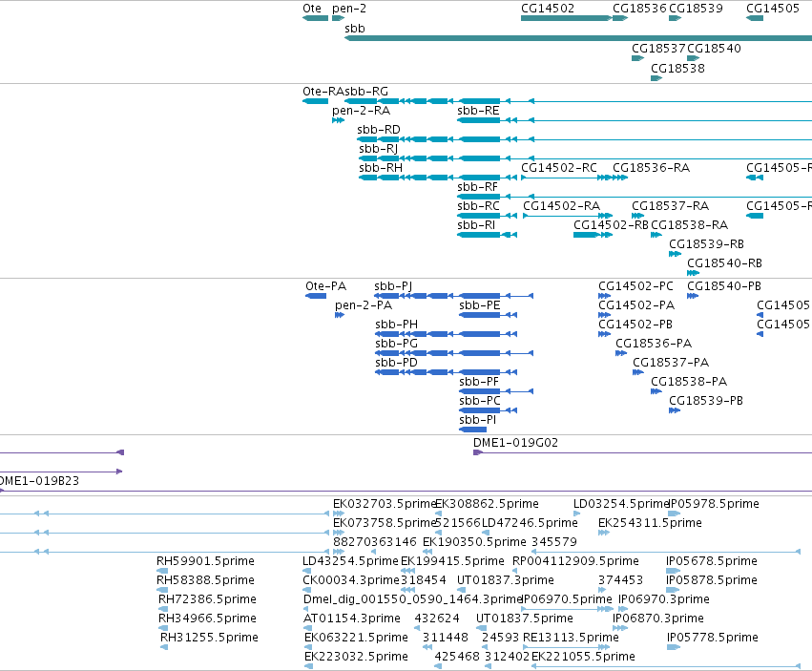Open protein CG18536-PA

click(x=621, y=353)
